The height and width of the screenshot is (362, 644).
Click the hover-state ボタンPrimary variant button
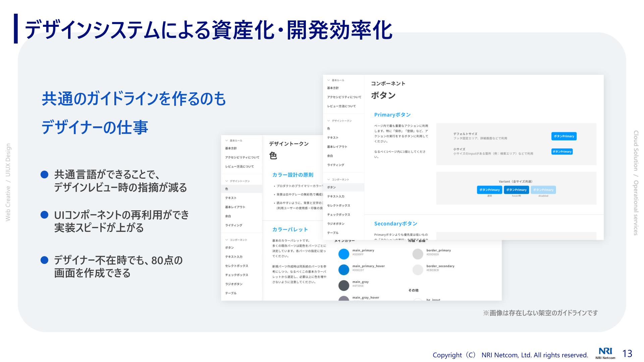[516, 190]
